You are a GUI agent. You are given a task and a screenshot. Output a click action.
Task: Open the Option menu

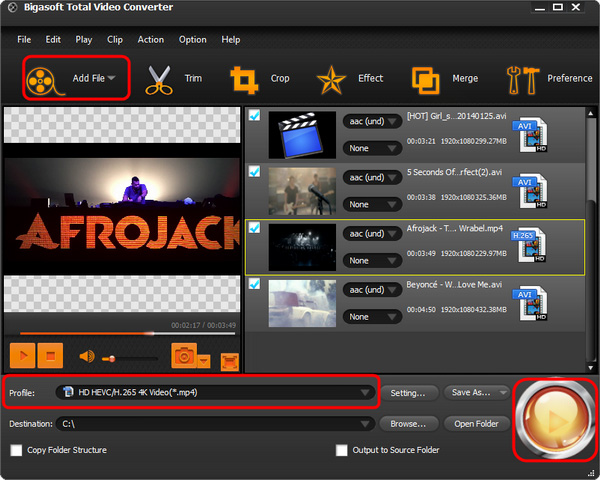point(192,39)
